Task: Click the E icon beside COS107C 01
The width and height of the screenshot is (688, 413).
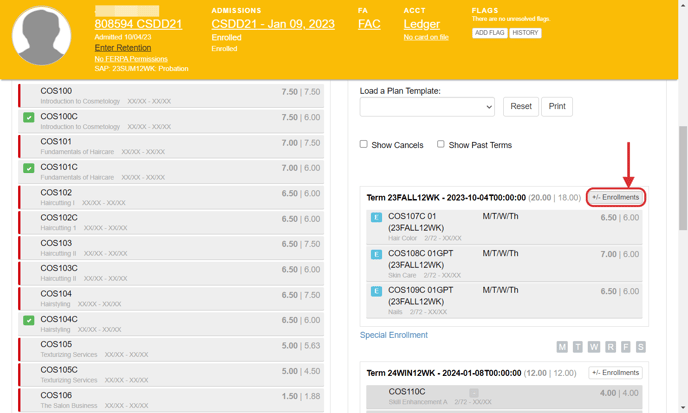Action: coord(377,217)
